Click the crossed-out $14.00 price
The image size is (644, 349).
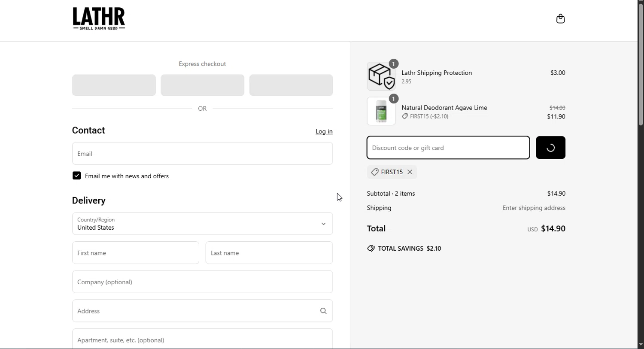[557, 108]
